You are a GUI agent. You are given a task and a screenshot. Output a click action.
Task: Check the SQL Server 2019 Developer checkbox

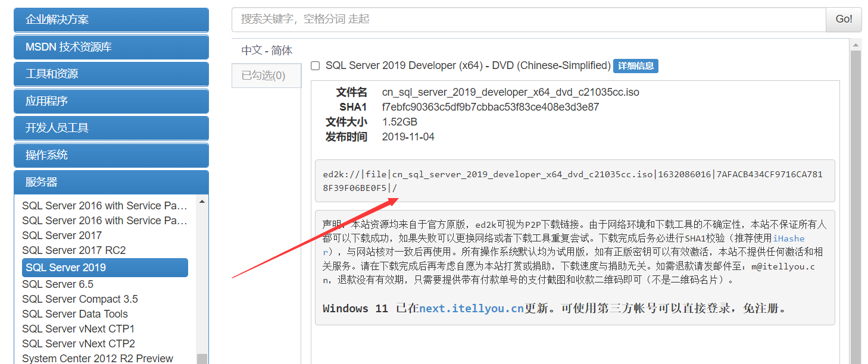pos(316,66)
